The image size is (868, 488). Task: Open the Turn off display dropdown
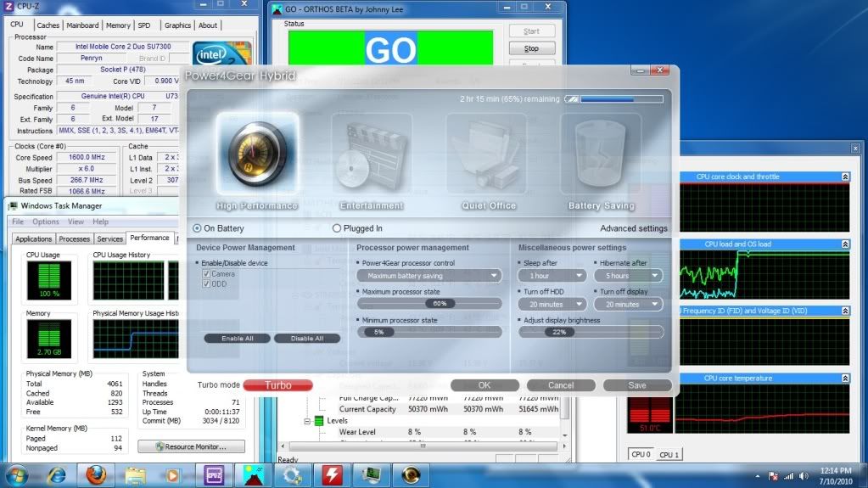(629, 304)
